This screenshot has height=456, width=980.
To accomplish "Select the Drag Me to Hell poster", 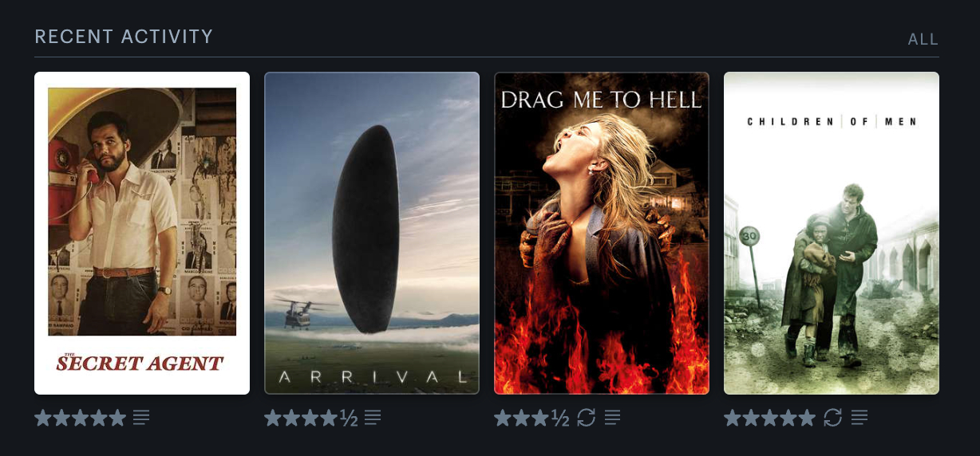I will click(x=602, y=234).
